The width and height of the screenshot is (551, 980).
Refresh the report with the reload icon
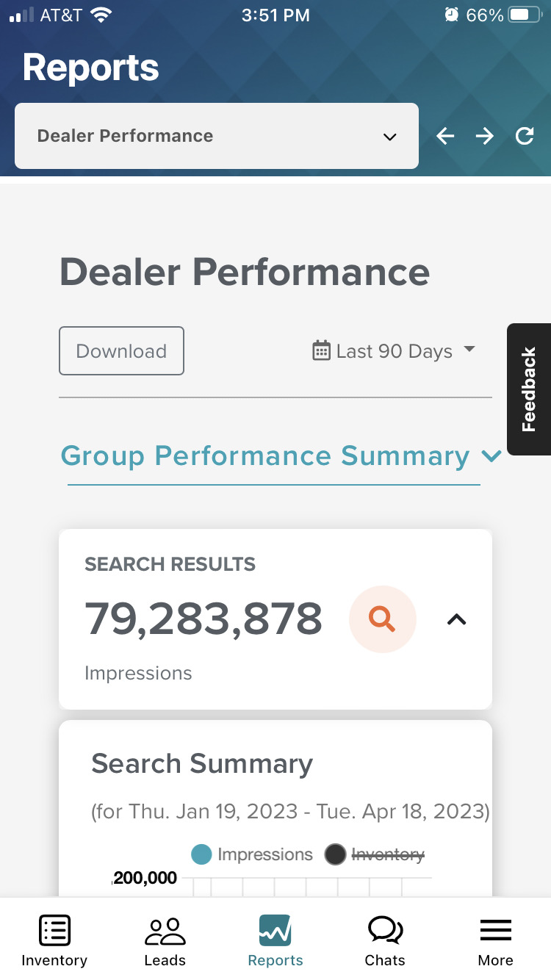tap(525, 136)
